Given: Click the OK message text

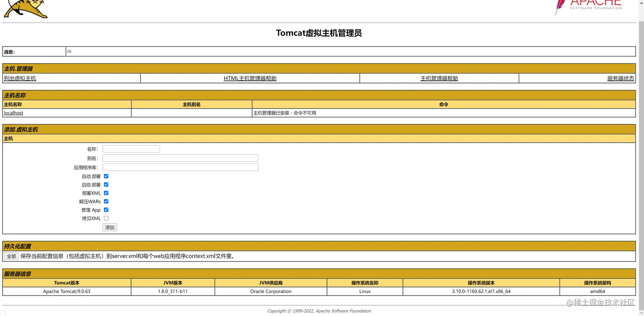Looking at the screenshot, I should pyautogui.click(x=69, y=52).
